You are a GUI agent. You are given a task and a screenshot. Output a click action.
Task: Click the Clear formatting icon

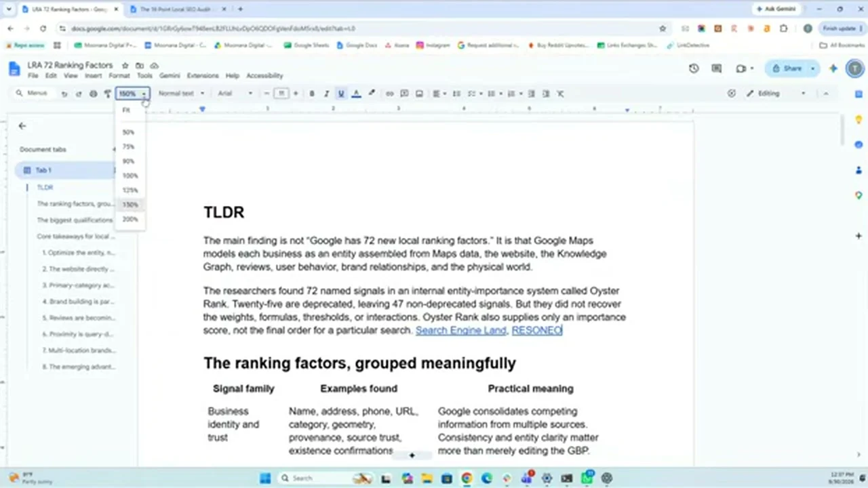[x=561, y=94]
